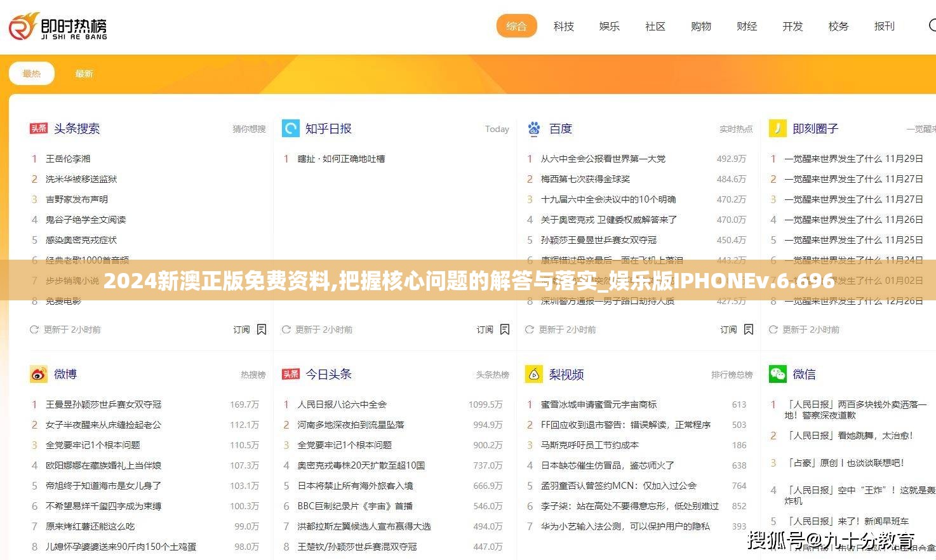The image size is (936, 560).
Task: Open 今日头条 item BBC巨制纪录片《宇宙》首播
Action: (355, 506)
